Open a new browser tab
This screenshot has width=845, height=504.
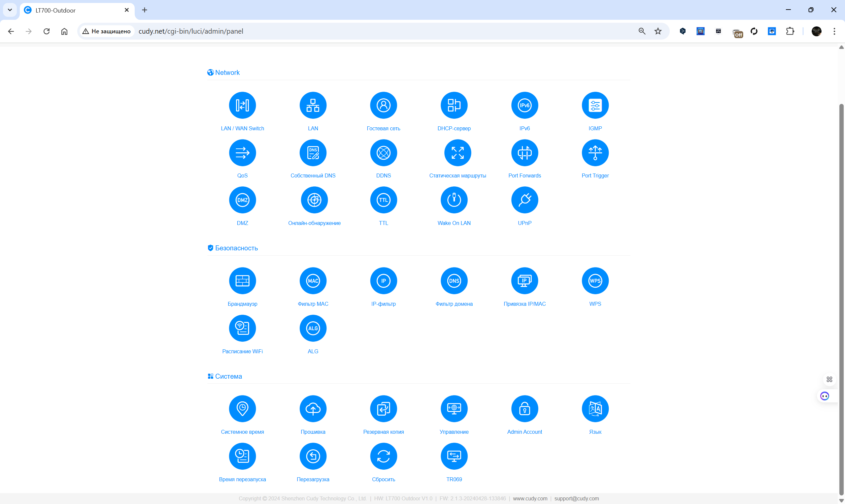click(x=144, y=10)
